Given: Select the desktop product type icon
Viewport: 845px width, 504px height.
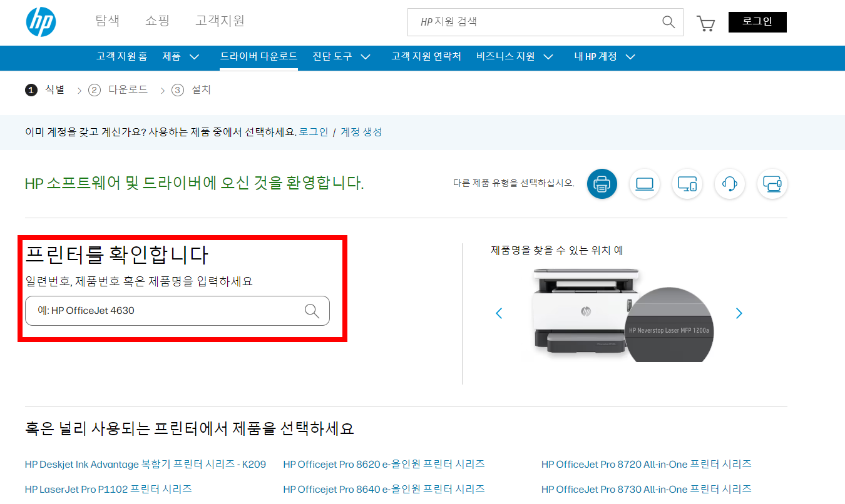Looking at the screenshot, I should tap(687, 184).
